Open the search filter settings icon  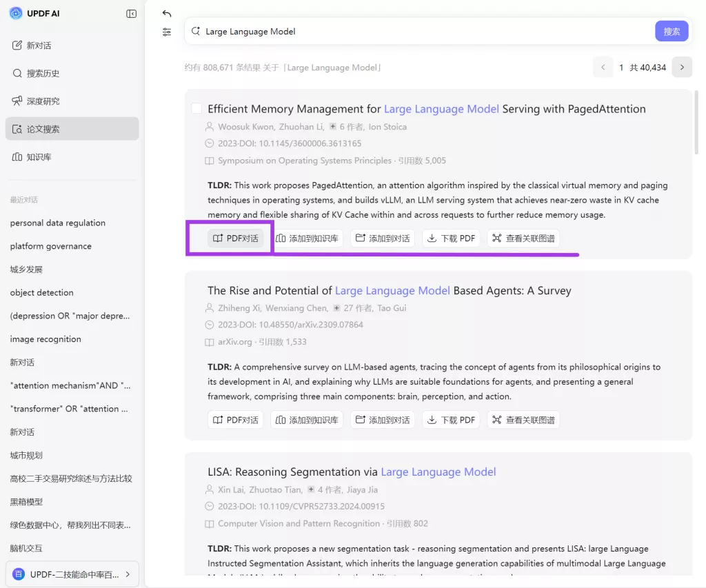(166, 32)
